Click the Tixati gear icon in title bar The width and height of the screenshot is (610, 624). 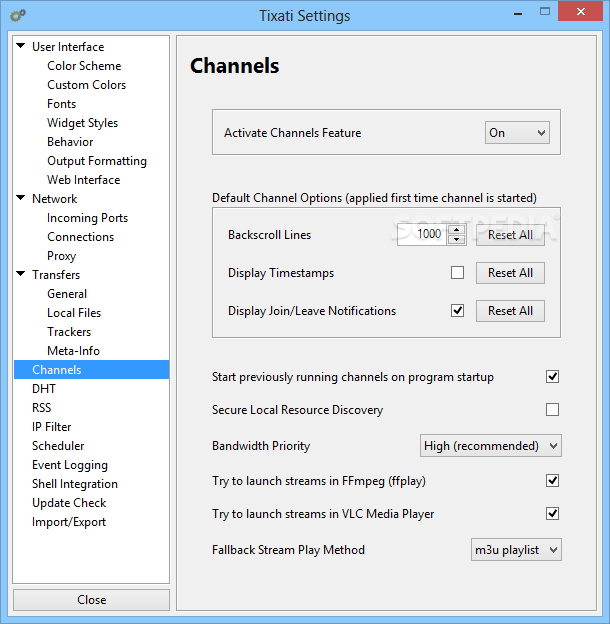click(x=18, y=16)
